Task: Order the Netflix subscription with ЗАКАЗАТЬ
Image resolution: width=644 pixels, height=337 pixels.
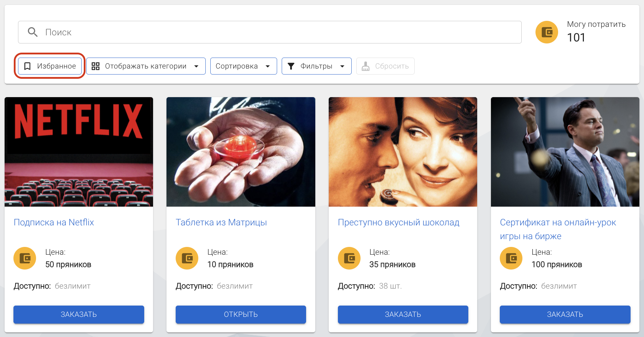Action: 79,314
